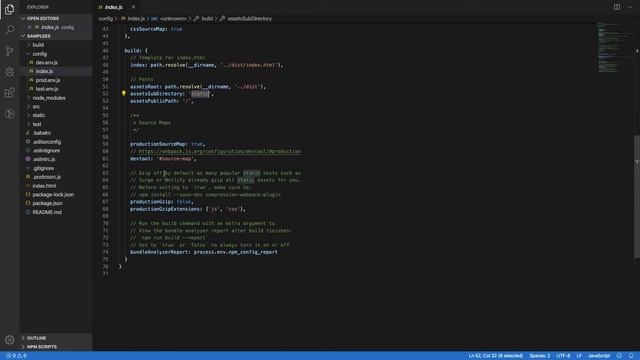Open the Manage gear icon
The height and width of the screenshot is (360, 640).
click(x=9, y=340)
